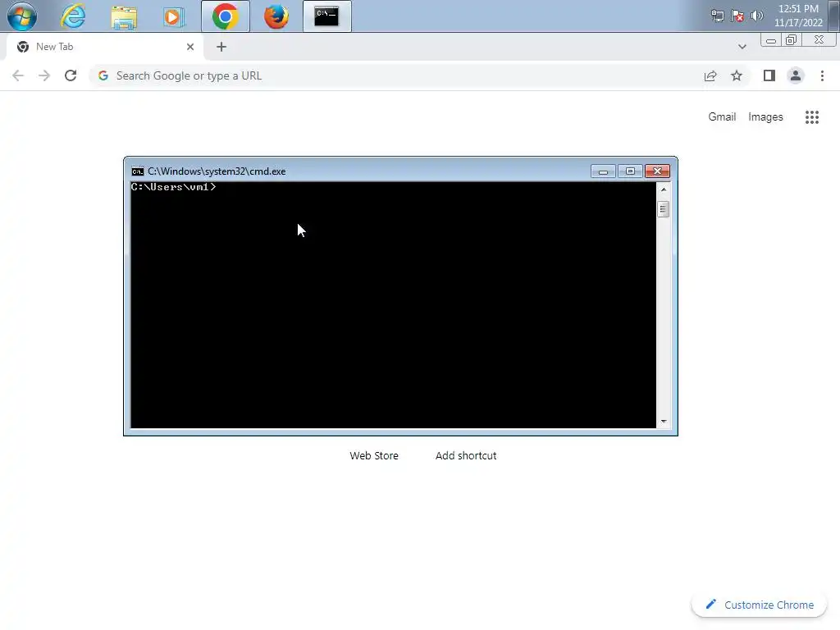Click the cmd scrollbar thumb
840x630 pixels.
point(663,209)
